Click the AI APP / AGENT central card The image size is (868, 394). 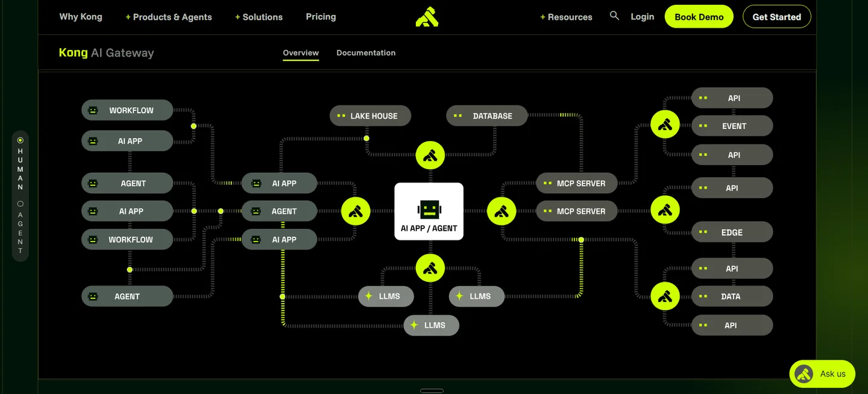click(429, 211)
